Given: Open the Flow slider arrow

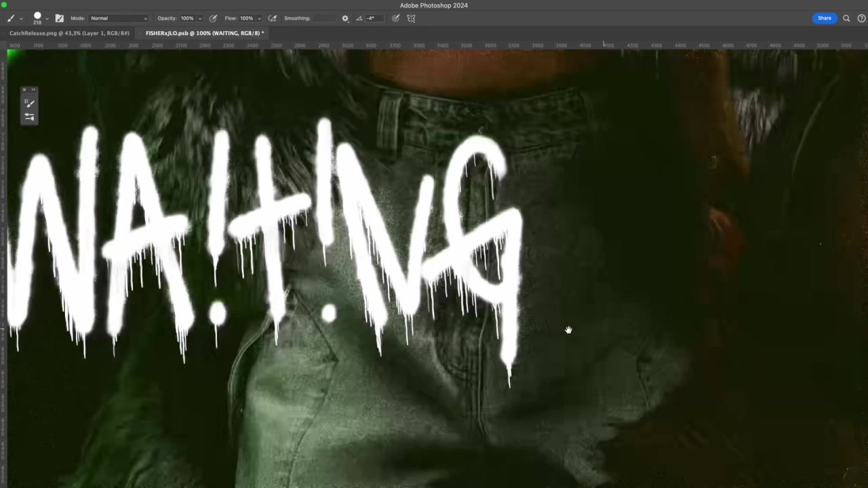Looking at the screenshot, I should point(259,19).
